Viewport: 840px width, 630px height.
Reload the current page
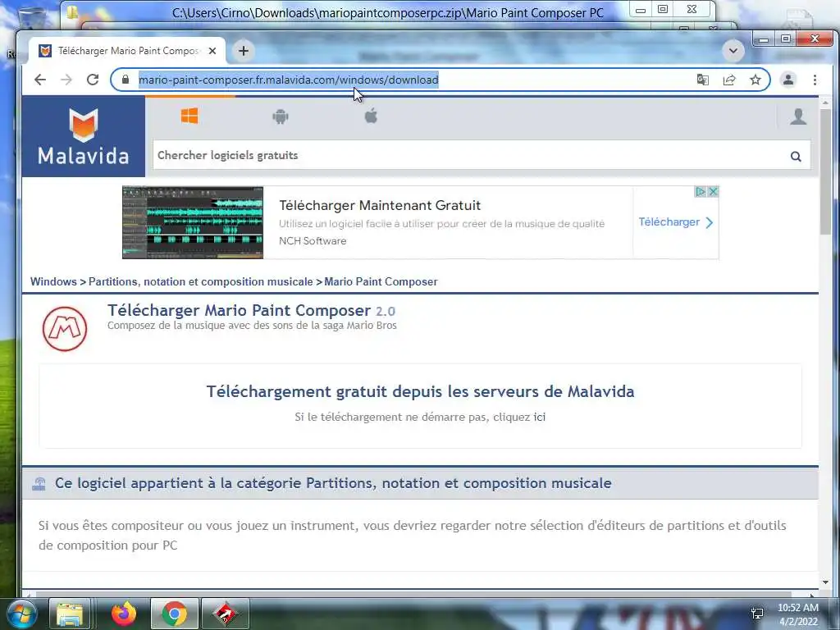click(x=93, y=80)
